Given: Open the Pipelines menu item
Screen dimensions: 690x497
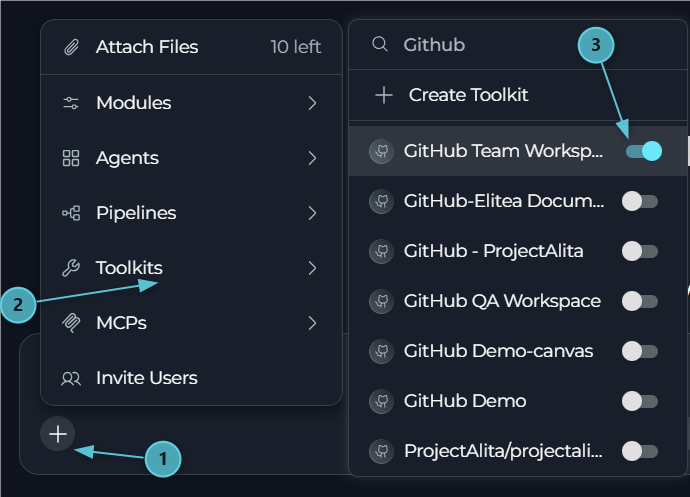Looking at the screenshot, I should [191, 213].
